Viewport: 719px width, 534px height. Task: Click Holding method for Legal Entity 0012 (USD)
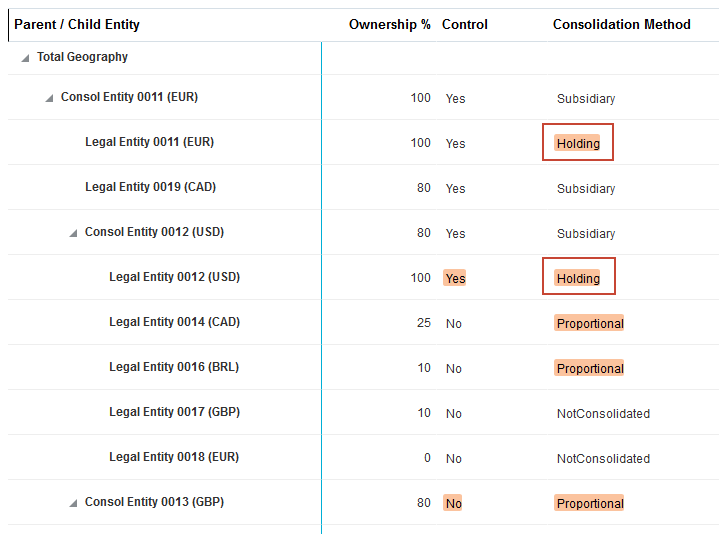(x=578, y=278)
